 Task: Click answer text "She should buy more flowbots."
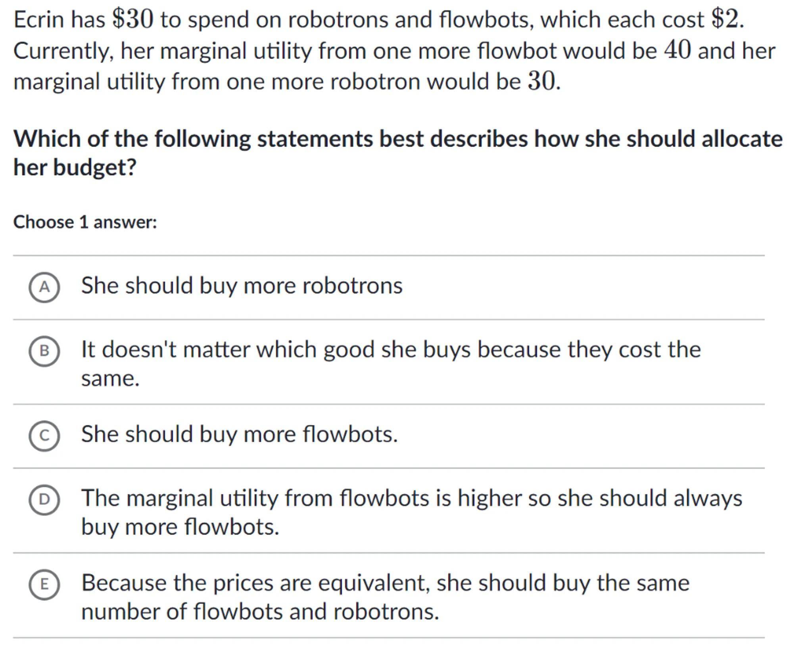(x=239, y=434)
